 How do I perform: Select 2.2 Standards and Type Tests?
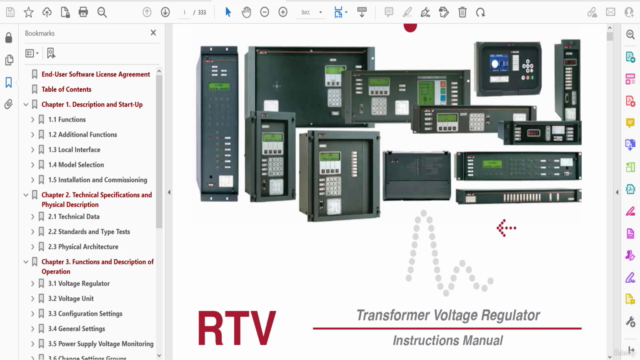89,232
